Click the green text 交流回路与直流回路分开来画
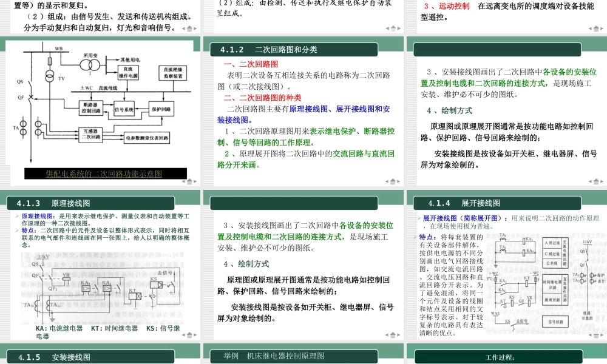 (306, 160)
